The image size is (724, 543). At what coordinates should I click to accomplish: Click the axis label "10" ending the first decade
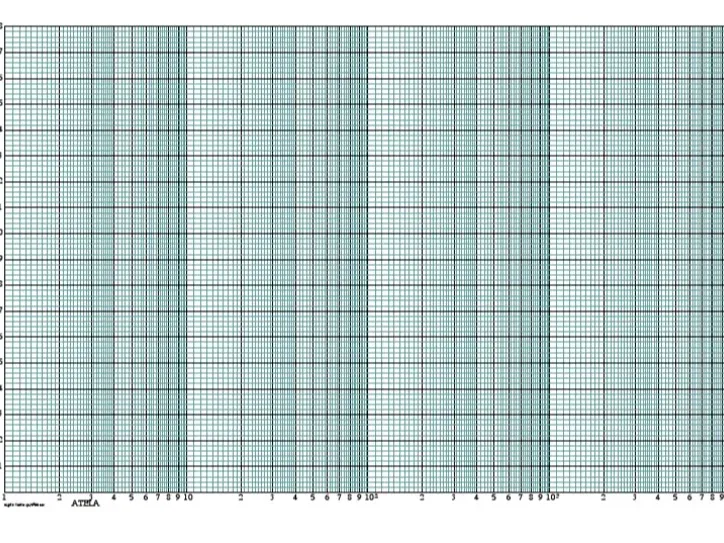point(188,497)
